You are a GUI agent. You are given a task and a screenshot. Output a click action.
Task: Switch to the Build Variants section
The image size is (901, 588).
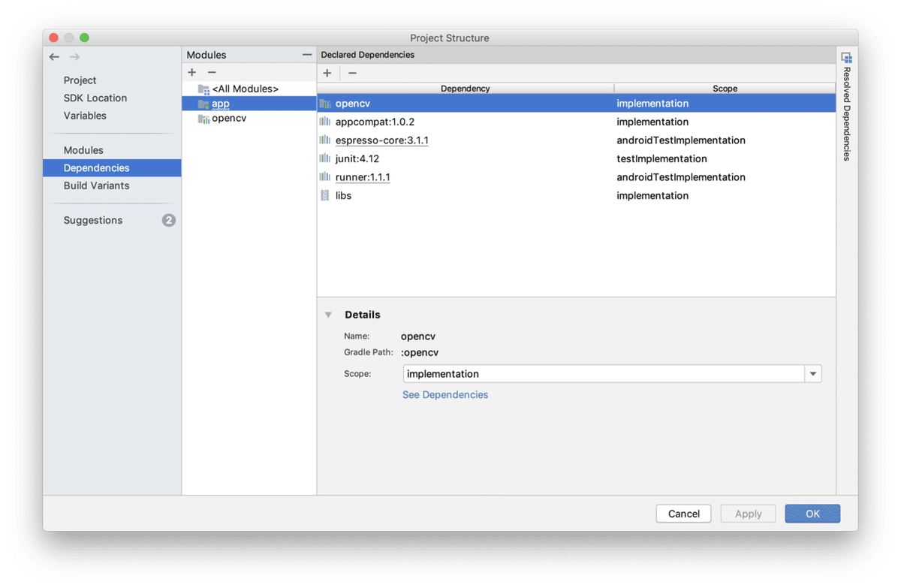click(96, 185)
